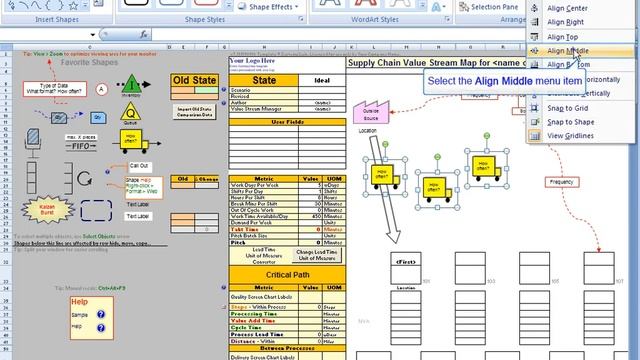Click the Insert Function fx button

click(x=144, y=35)
